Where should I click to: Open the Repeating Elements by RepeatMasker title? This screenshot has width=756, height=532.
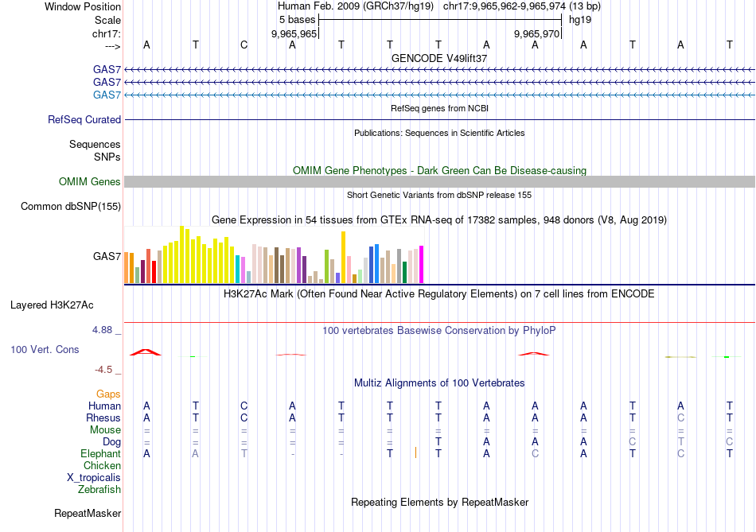[x=439, y=502]
